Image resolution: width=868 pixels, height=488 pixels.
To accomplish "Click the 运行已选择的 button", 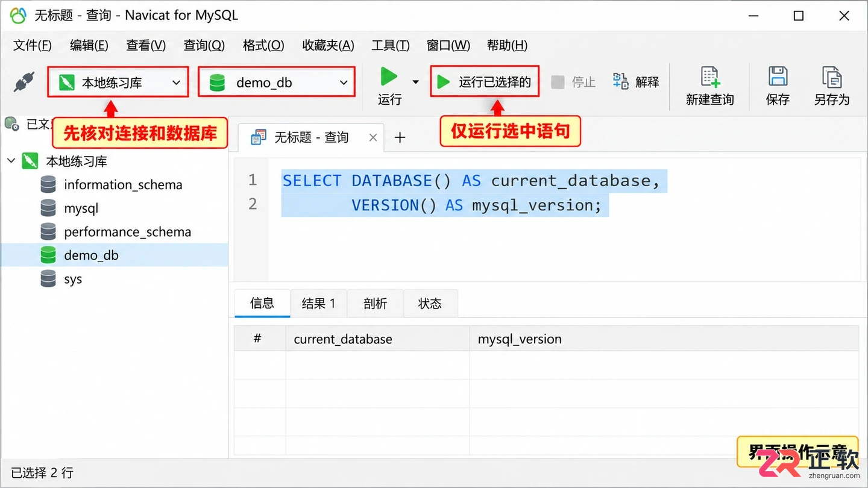I will pyautogui.click(x=484, y=82).
